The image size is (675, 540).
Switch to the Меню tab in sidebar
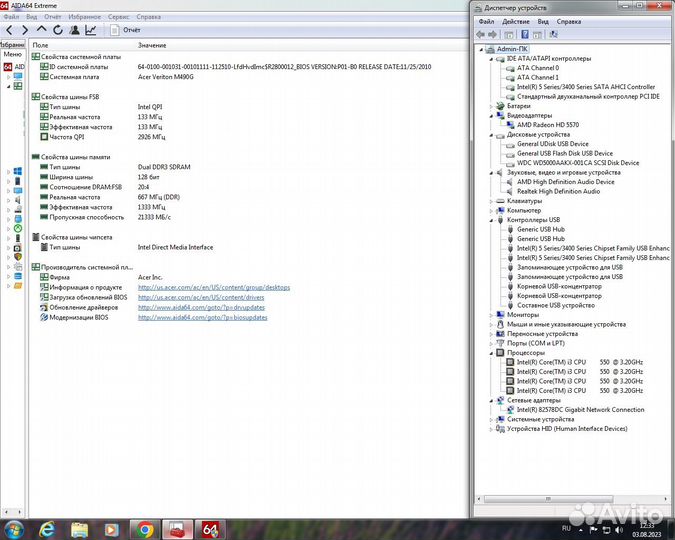coord(12,54)
